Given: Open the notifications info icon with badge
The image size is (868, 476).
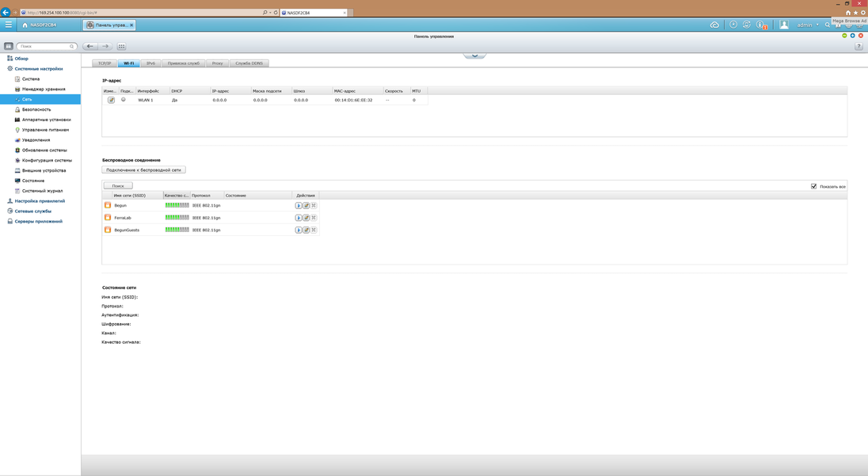Looking at the screenshot, I should coord(760,25).
